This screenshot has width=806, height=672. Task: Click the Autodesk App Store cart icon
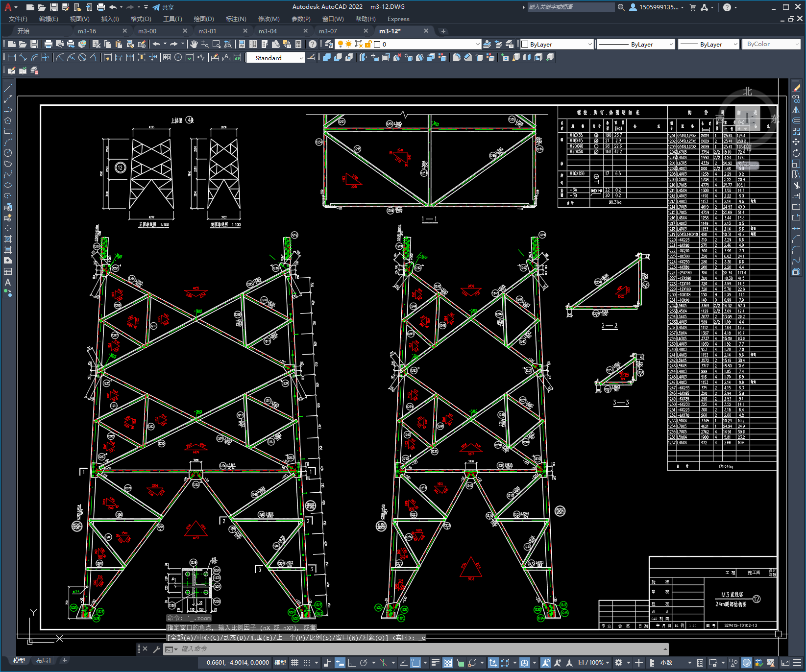[x=692, y=7]
